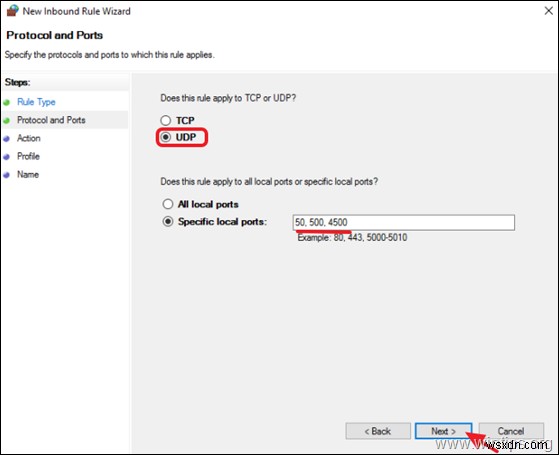The width and height of the screenshot is (559, 455).
Task: Click the 'Example: 80, 443, 5000-5010' hint text
Action: point(352,237)
